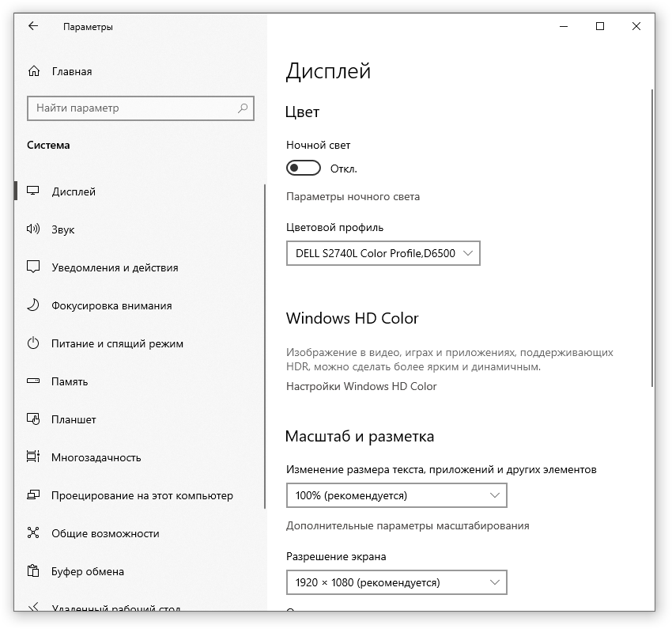Image resolution: width=672 pixels, height=629 pixels.
Task: Open Параметры ночного света link
Action: coord(353,196)
